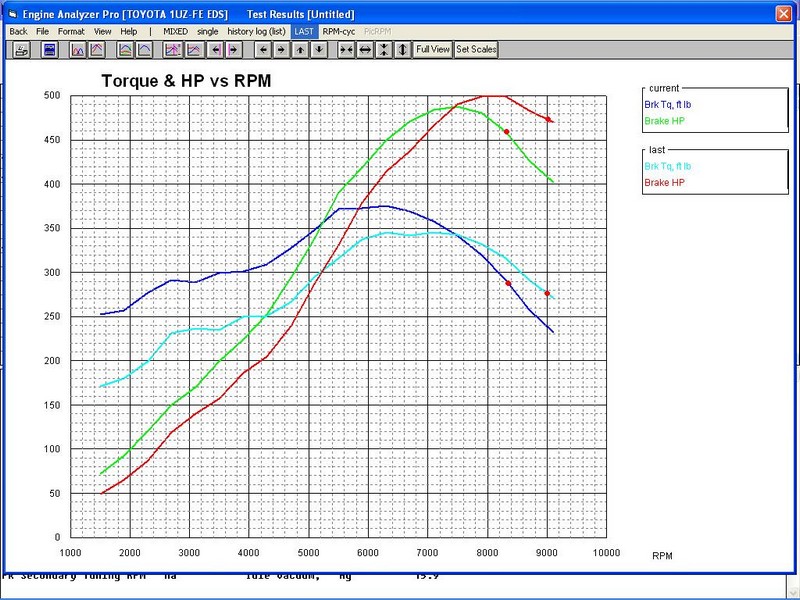Select the pink-framed peak graph icon
The width and height of the screenshot is (800, 600).
tap(97, 49)
